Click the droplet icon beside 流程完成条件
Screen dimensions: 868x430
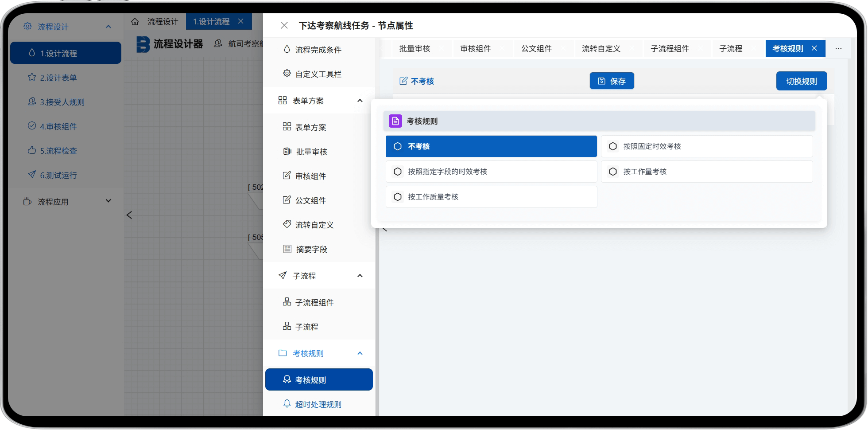click(x=287, y=49)
